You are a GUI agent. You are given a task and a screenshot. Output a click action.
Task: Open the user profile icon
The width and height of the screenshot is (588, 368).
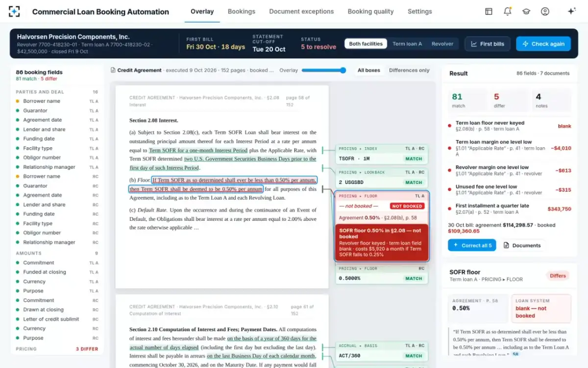click(545, 11)
